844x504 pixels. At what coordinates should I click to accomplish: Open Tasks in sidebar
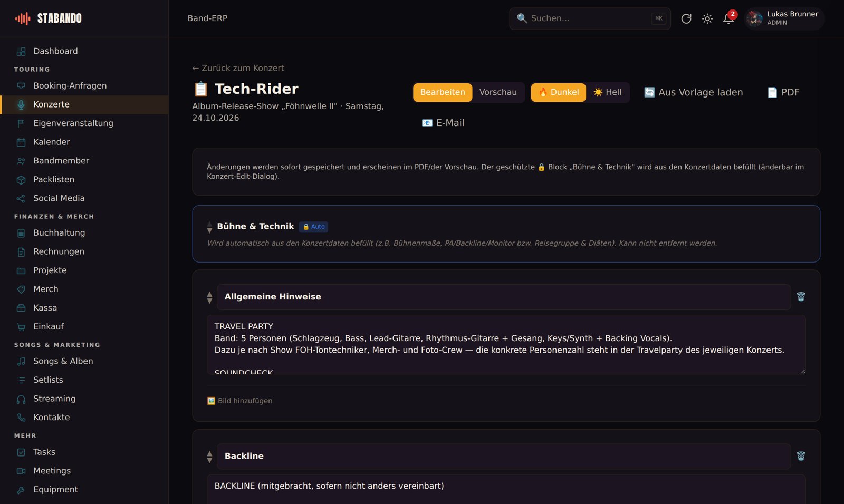(x=84, y=452)
